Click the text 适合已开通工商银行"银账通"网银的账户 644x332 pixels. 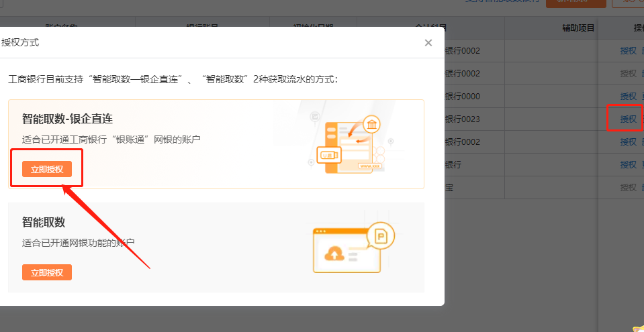(x=111, y=140)
